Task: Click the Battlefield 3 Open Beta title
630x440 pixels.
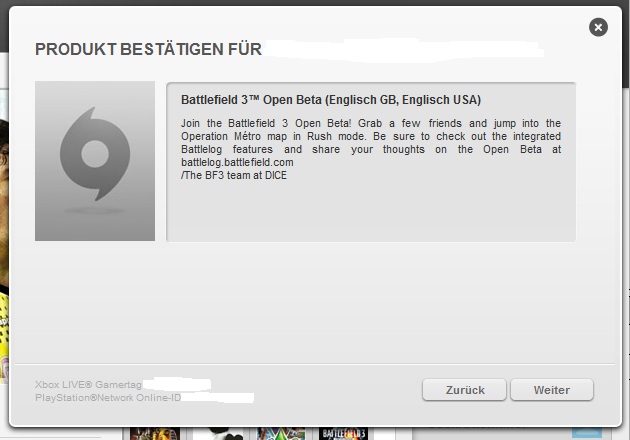Action: (331, 100)
